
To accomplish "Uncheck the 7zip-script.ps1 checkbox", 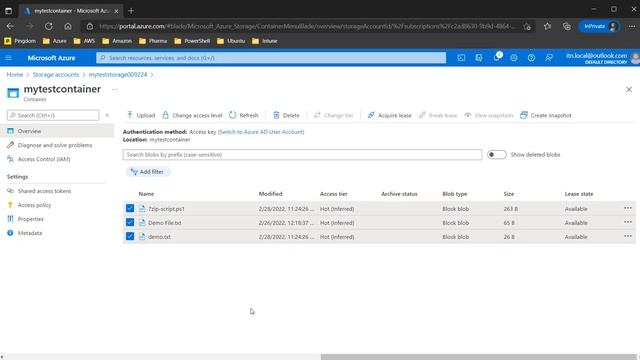I will click(x=130, y=208).
